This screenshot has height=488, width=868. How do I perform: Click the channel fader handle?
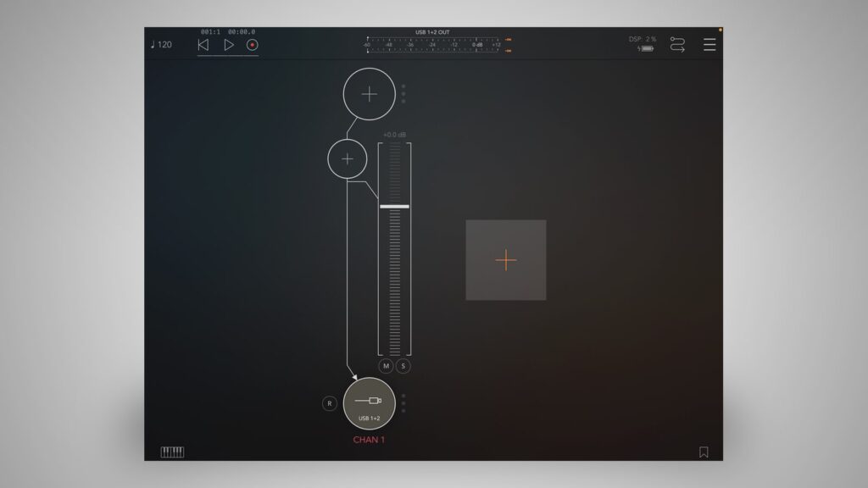click(394, 206)
